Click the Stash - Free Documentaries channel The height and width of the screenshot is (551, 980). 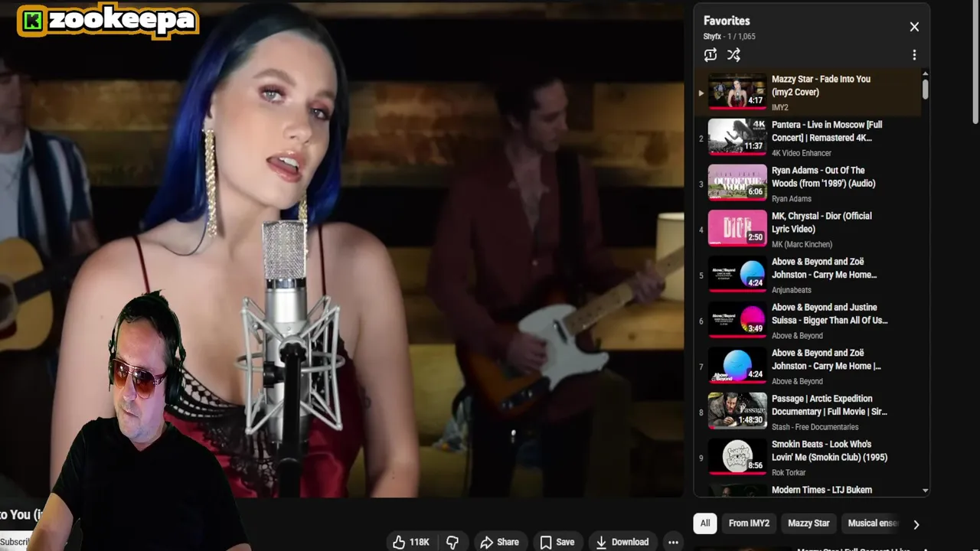click(815, 427)
